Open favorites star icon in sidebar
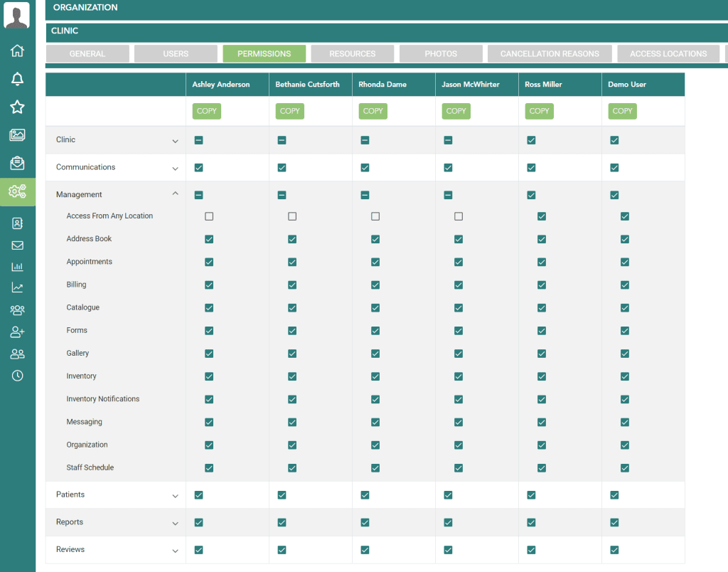The width and height of the screenshot is (728, 572). coord(17,107)
